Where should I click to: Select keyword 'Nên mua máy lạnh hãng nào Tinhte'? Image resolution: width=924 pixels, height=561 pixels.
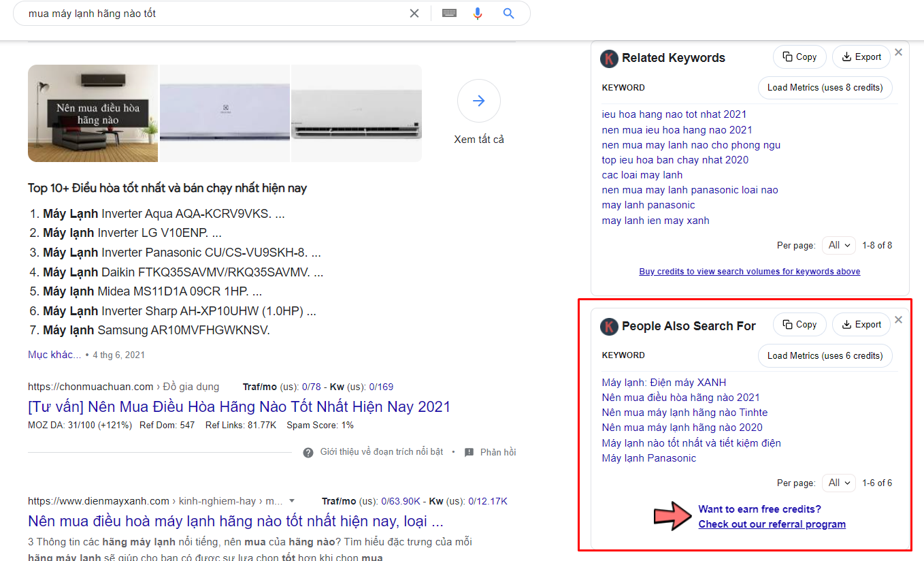tap(684, 413)
